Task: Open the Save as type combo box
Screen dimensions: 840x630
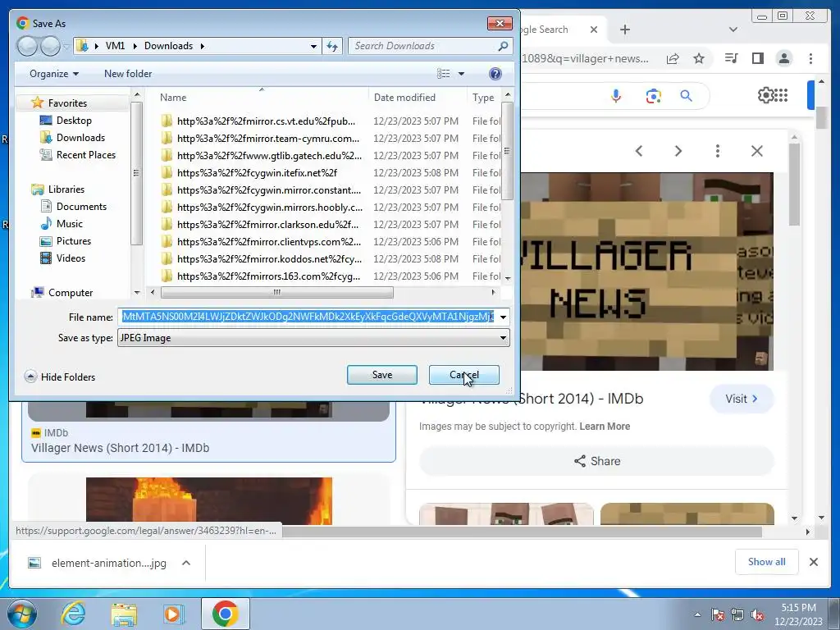Action: 313,338
